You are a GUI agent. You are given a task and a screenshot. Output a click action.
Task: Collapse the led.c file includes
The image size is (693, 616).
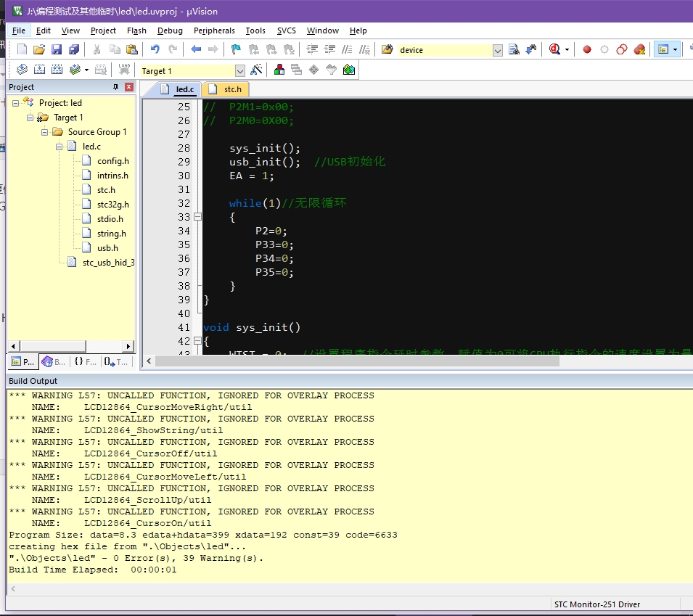click(x=60, y=147)
